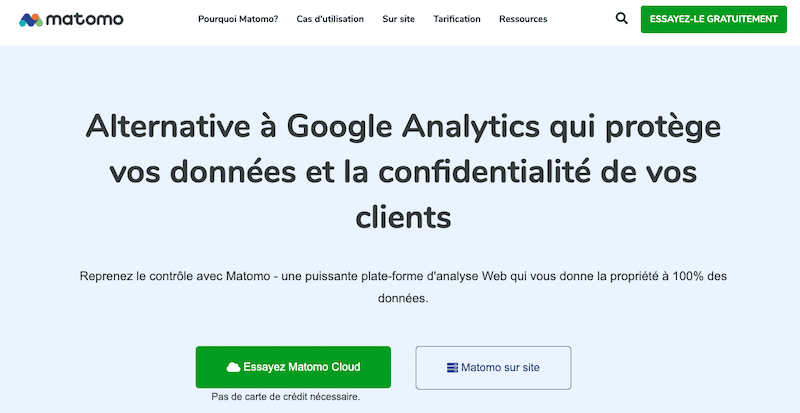
Task: Click the headline line mentioning Google Analytics
Action: 403,127
